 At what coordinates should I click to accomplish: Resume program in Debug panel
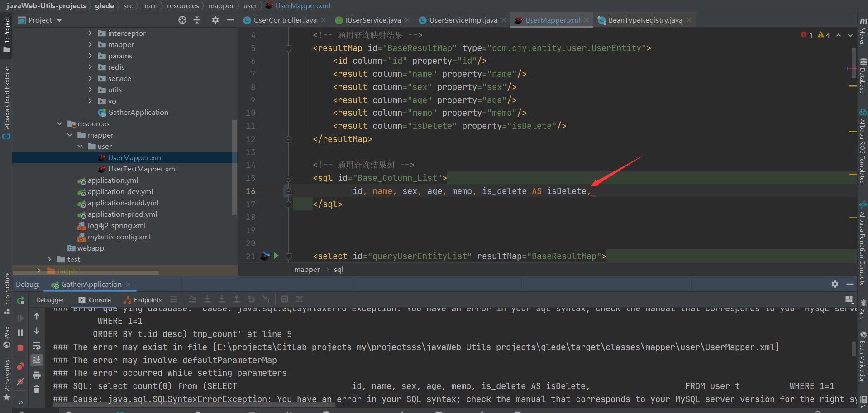coord(21,318)
